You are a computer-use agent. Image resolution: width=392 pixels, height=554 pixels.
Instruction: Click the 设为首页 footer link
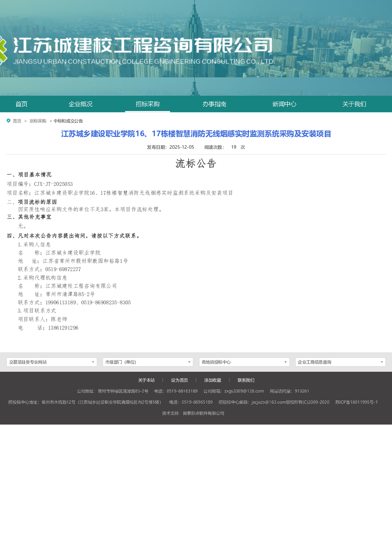pos(179,380)
